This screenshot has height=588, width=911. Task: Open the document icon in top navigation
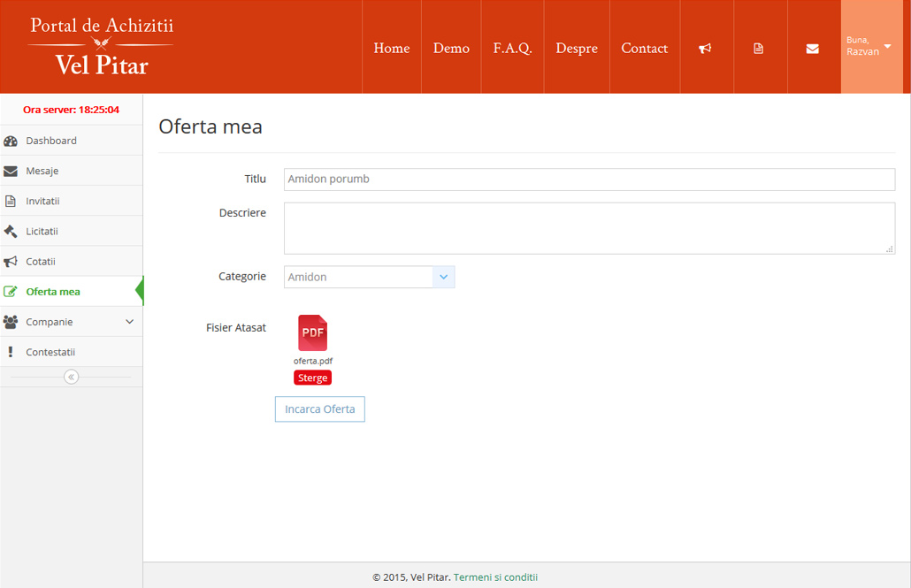[x=758, y=49]
